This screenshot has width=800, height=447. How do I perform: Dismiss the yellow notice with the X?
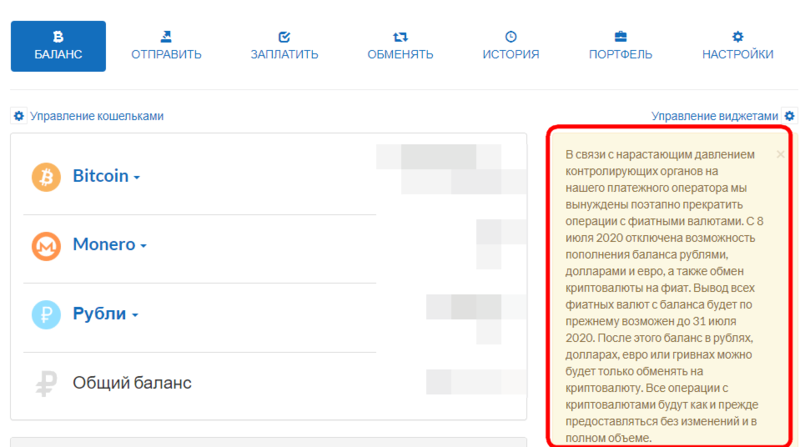tap(780, 155)
